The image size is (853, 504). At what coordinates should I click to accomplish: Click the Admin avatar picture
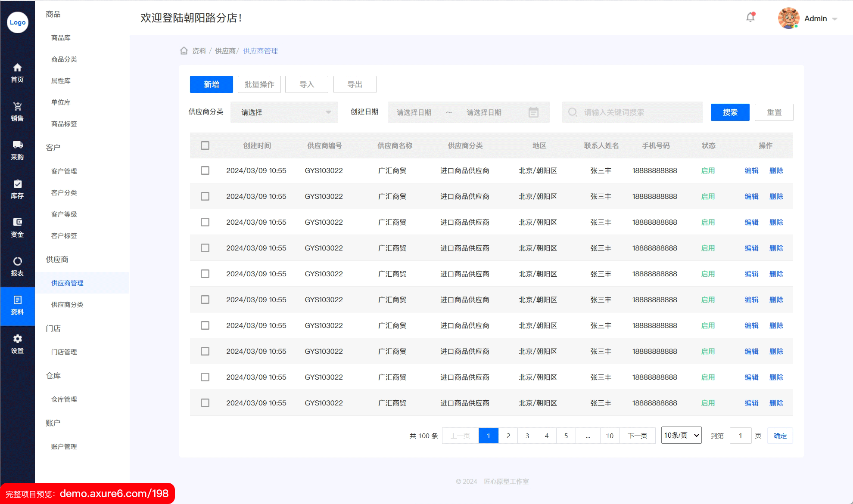tap(789, 19)
